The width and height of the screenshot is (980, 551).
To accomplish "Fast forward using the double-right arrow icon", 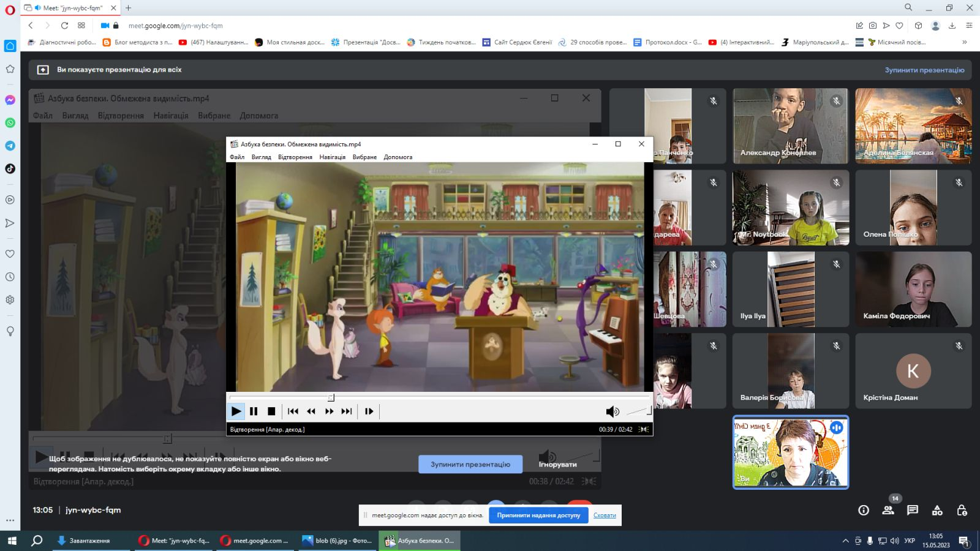I will 329,411.
